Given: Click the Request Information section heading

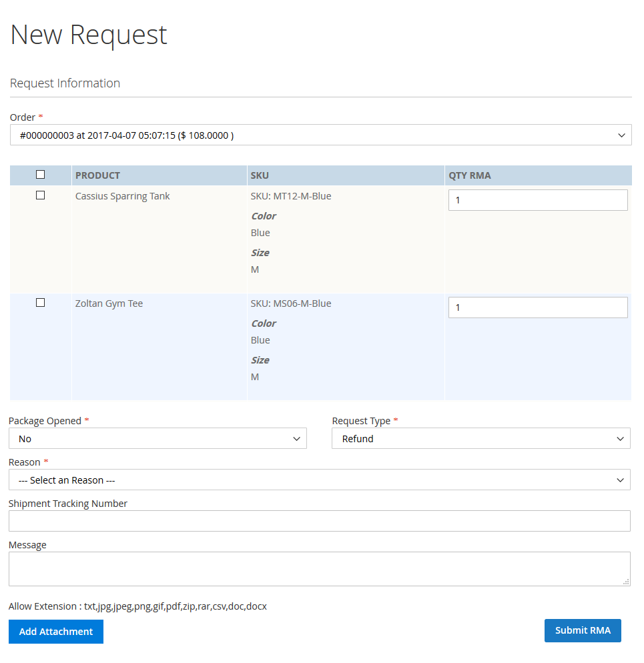Looking at the screenshot, I should coord(65,83).
